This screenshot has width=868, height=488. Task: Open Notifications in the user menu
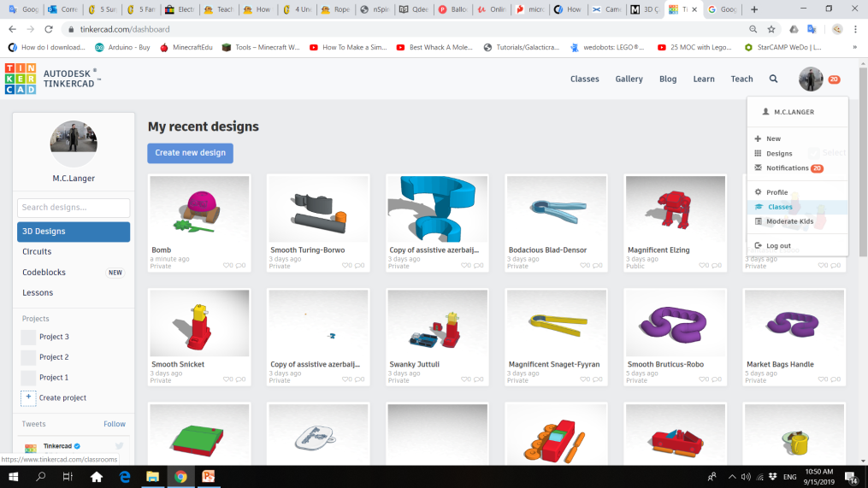click(x=787, y=168)
